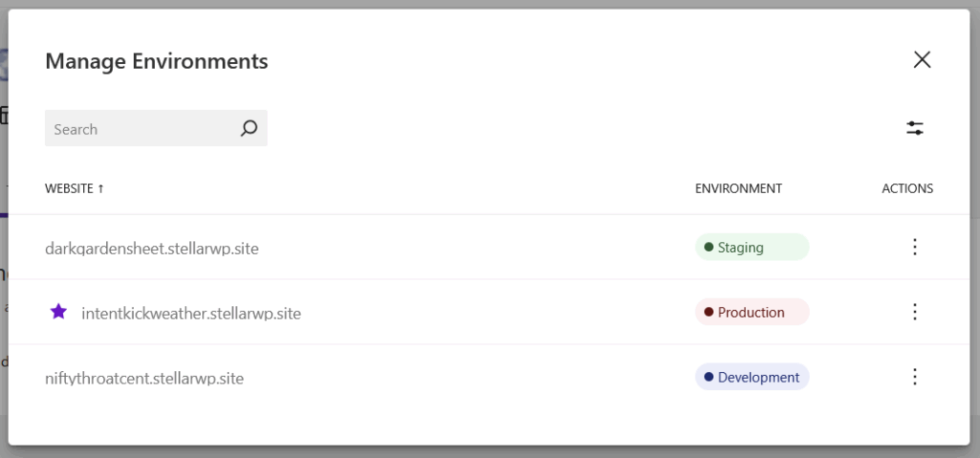The height and width of the screenshot is (458, 980).
Task: Open darkgardensheet.stellarwp.site link
Action: tap(151, 249)
